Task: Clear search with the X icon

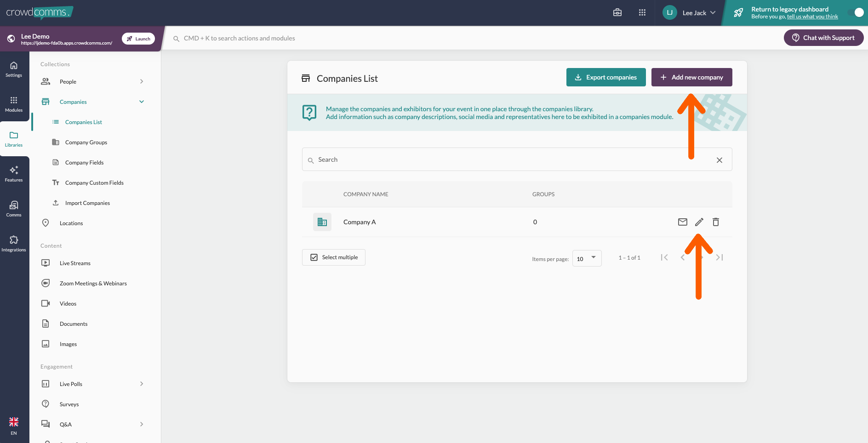Action: [719, 160]
